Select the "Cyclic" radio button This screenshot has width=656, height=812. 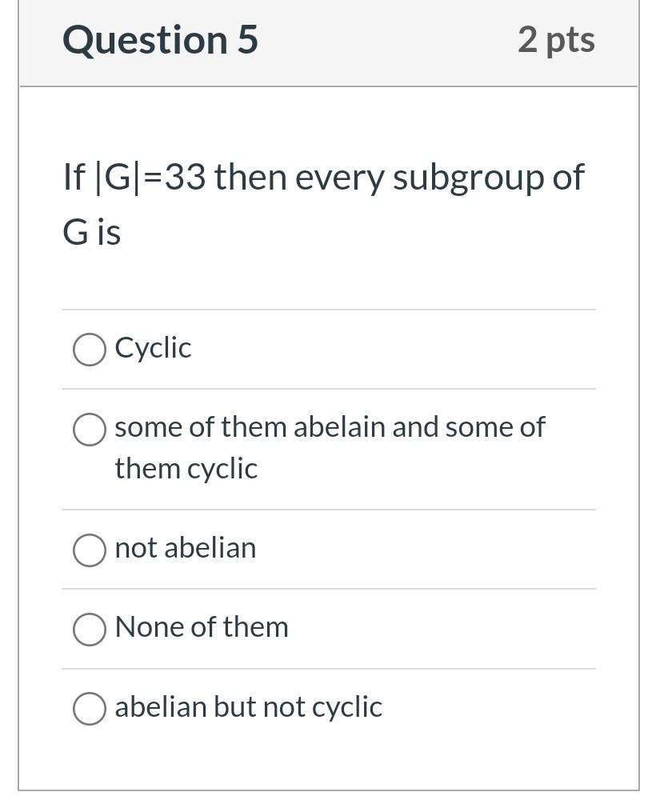tap(90, 350)
